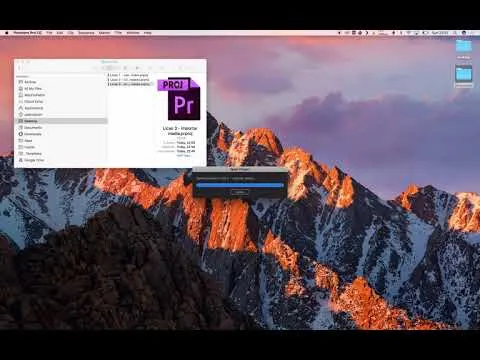Select Documents in the Finder sidebar
The width and height of the screenshot is (480, 360).
tap(33, 128)
